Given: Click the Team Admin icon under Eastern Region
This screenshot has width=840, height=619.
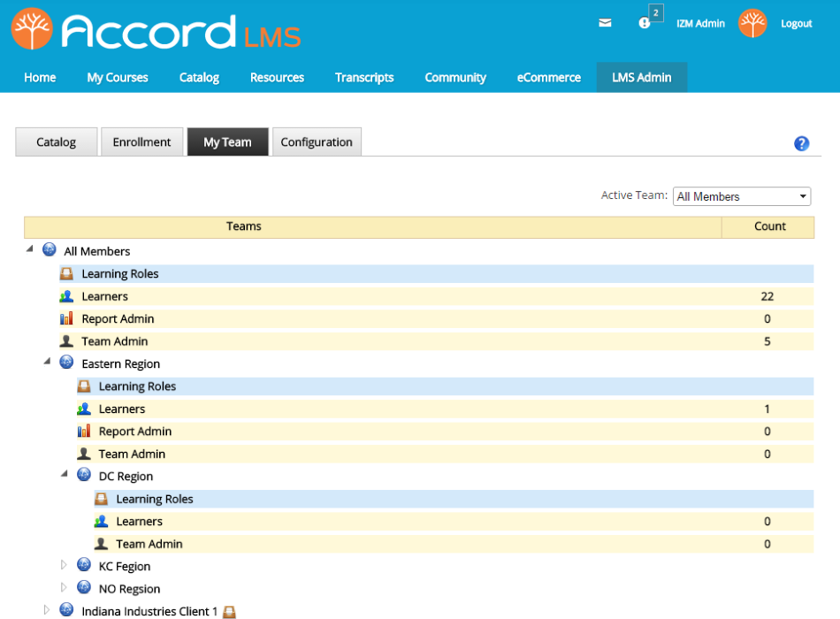Looking at the screenshot, I should click(x=84, y=454).
